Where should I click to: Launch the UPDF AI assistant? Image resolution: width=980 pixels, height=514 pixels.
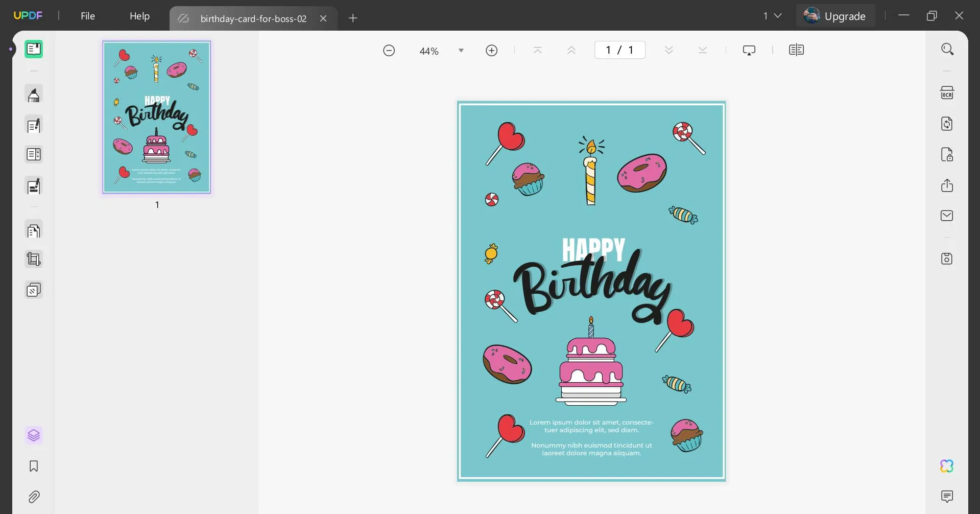946,465
